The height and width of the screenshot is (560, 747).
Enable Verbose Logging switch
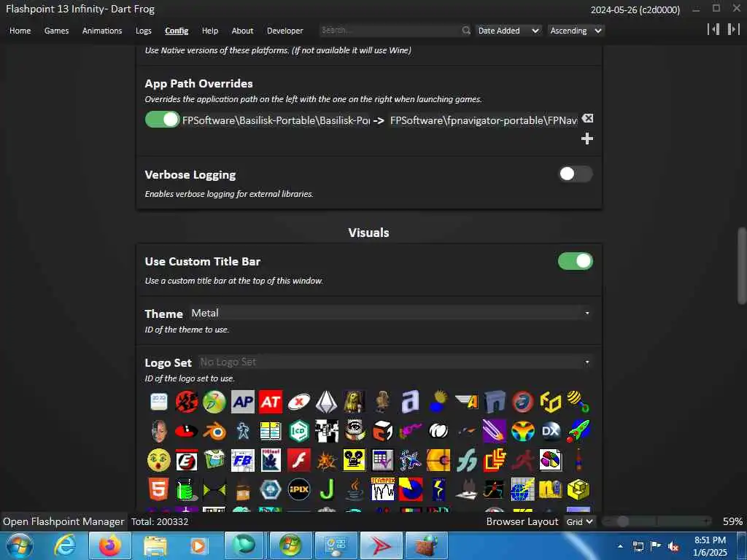[x=576, y=174]
